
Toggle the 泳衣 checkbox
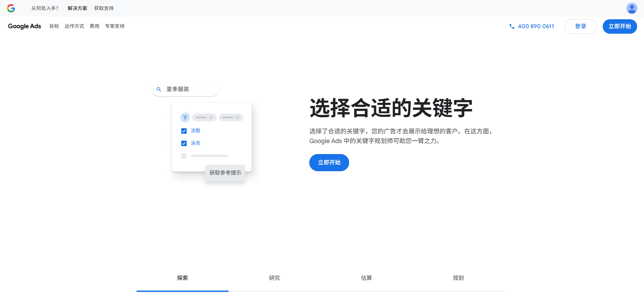point(184,143)
